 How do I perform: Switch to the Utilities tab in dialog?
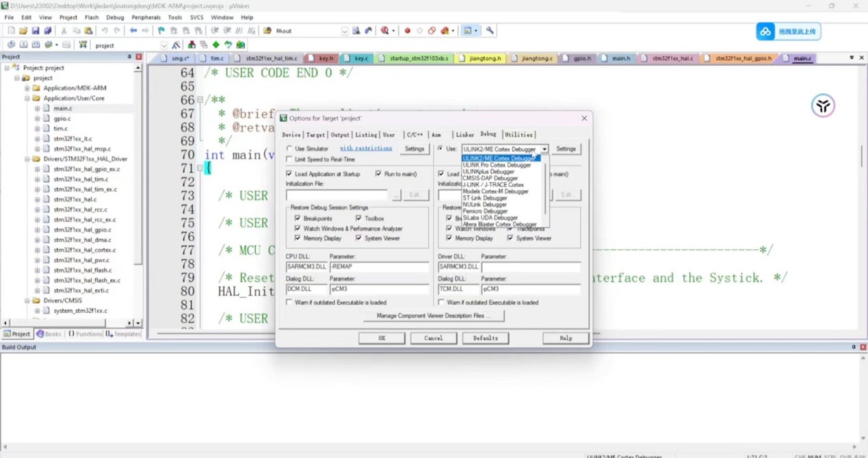[x=518, y=135]
